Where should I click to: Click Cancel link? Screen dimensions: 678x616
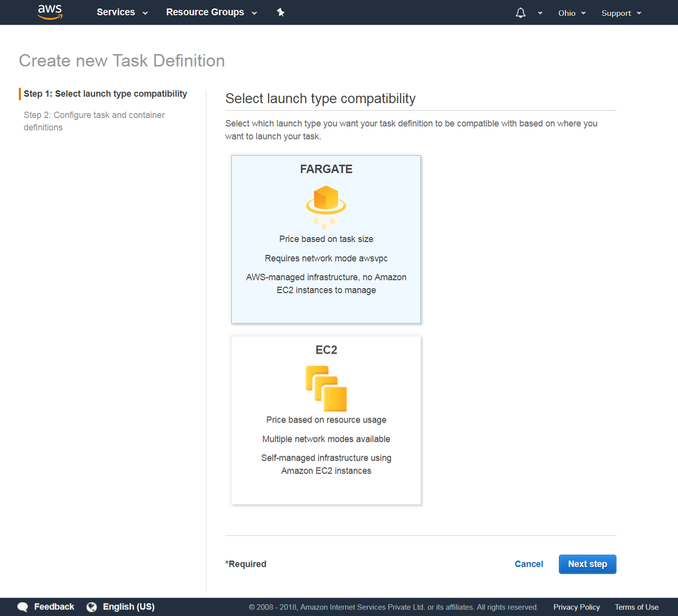pos(529,564)
